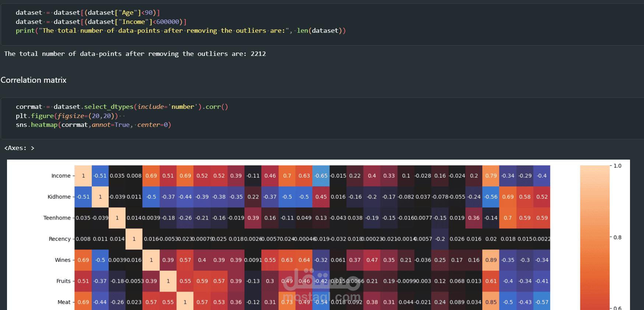The width and height of the screenshot is (644, 310).
Task: Click the corrmat select_dtypes code line
Action: (122, 107)
